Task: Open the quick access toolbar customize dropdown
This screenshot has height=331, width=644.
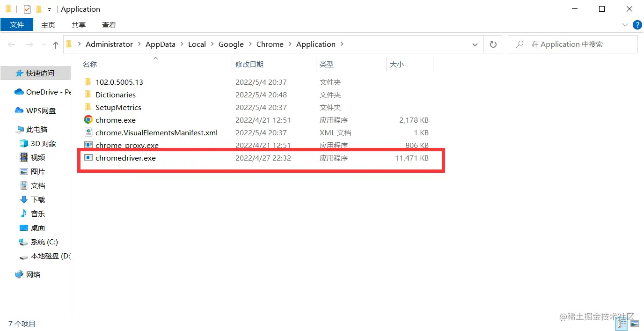Action: [49, 9]
